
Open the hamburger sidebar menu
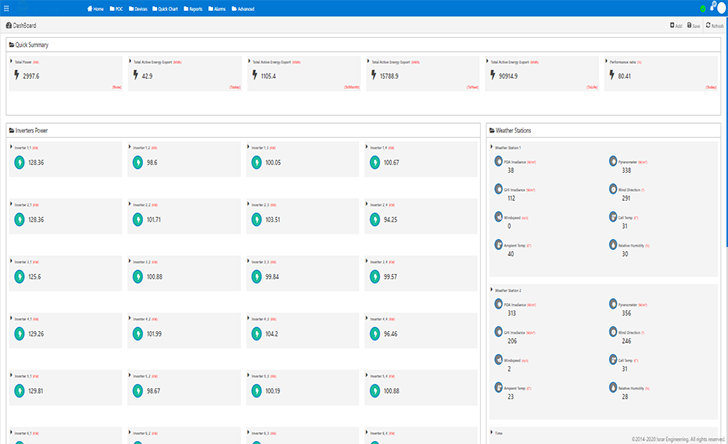(6, 8)
